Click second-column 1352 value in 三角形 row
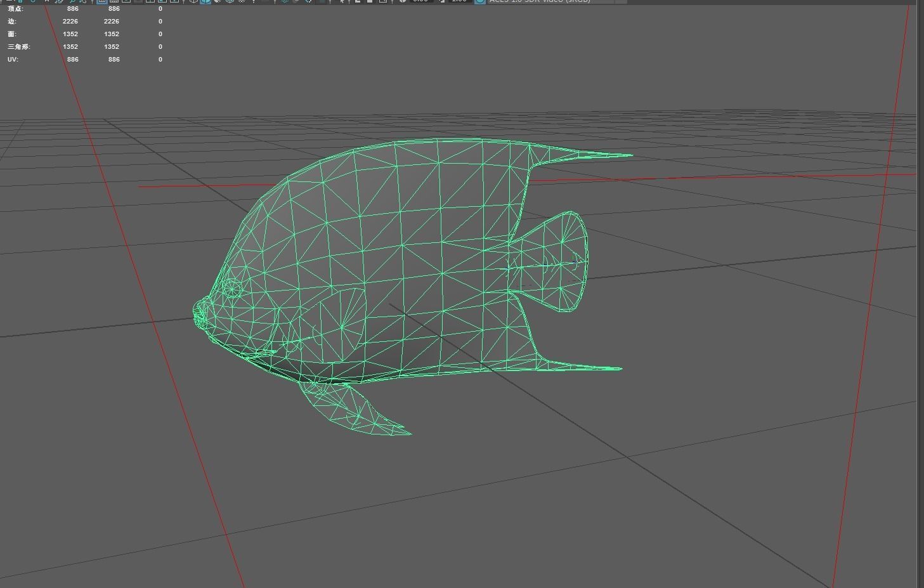The height and width of the screenshot is (588, 924). tap(112, 47)
